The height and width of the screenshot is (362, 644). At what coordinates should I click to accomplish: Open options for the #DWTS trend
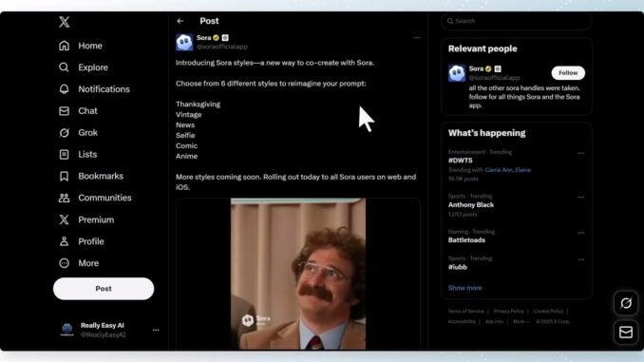tap(580, 153)
